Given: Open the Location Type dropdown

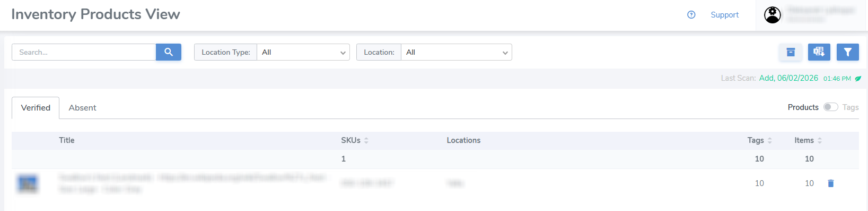Looking at the screenshot, I should click(303, 52).
